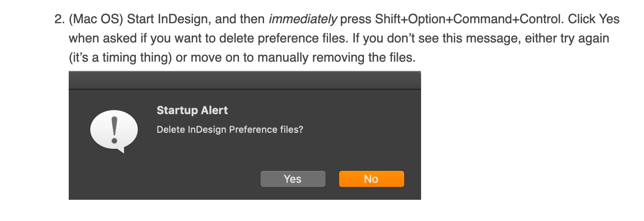Click the exclamation speech bubble alert icon
The image size is (644, 221).
114,131
